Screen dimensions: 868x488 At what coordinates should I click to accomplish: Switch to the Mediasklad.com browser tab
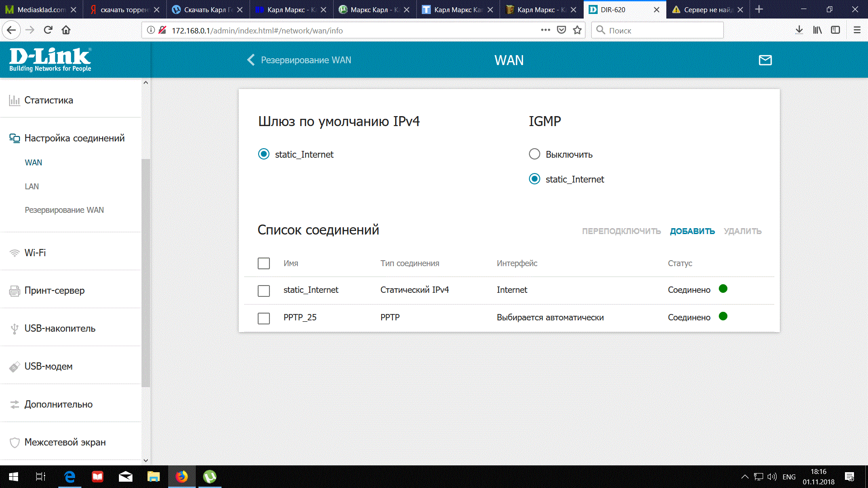(x=41, y=9)
